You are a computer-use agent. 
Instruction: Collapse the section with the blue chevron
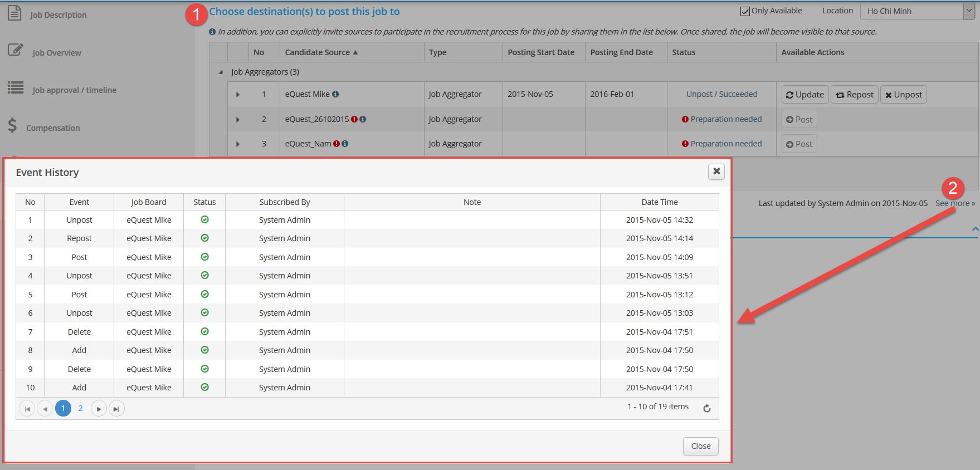[975, 229]
